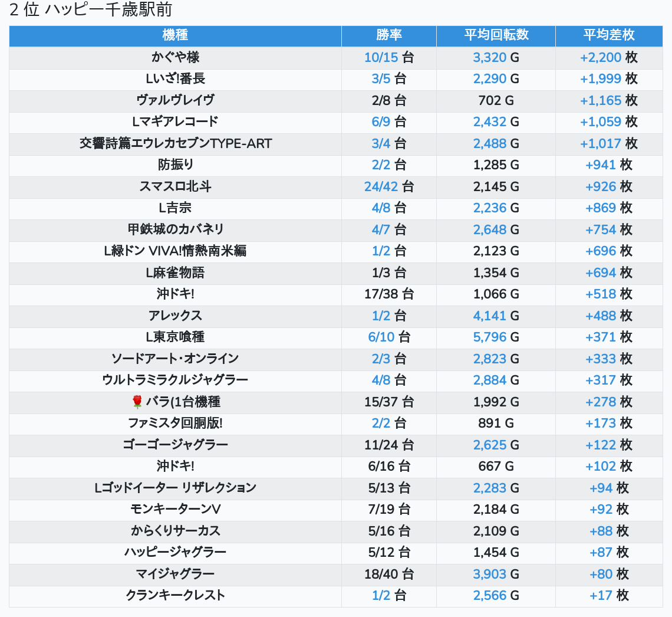Click the +1,017 枚 difference value
Screen dimensions: 672x617
click(608, 144)
